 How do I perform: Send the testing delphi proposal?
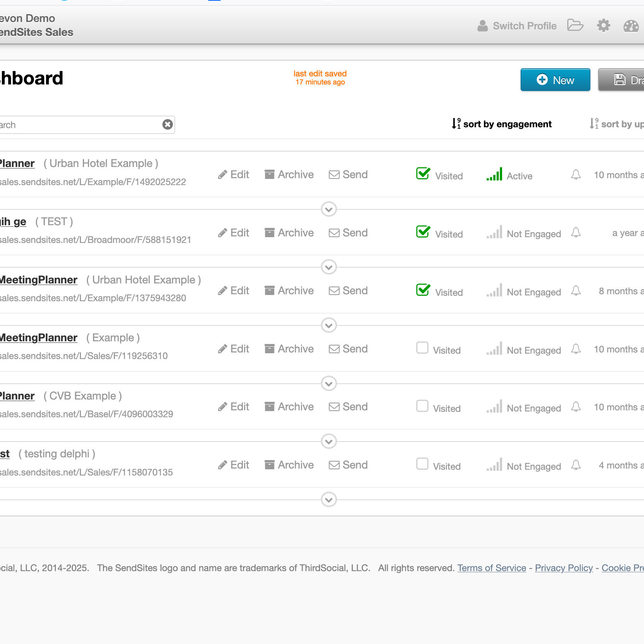(347, 465)
